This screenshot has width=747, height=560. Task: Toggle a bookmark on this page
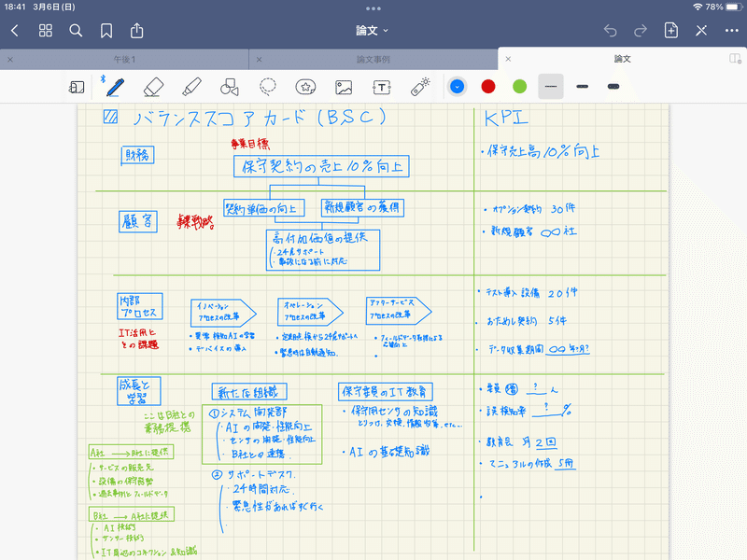(106, 31)
